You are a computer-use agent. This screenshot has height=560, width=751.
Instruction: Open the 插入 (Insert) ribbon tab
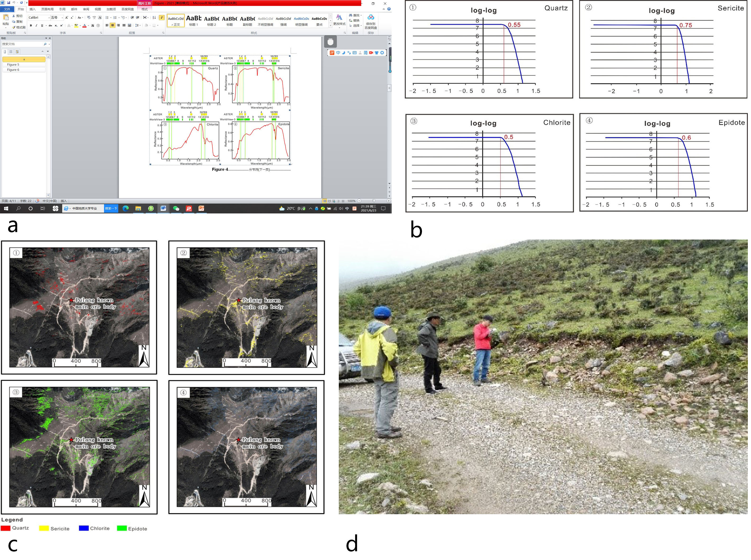click(x=32, y=9)
